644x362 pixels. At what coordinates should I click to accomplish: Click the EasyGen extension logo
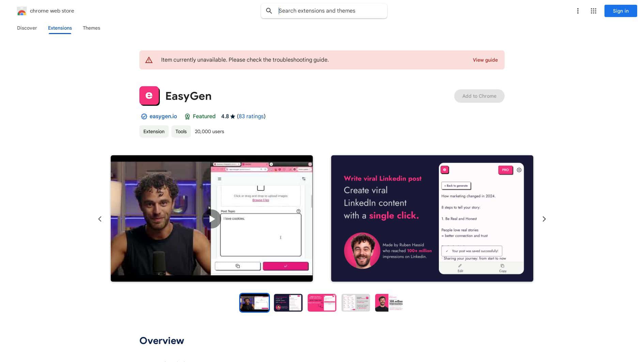[x=149, y=96]
